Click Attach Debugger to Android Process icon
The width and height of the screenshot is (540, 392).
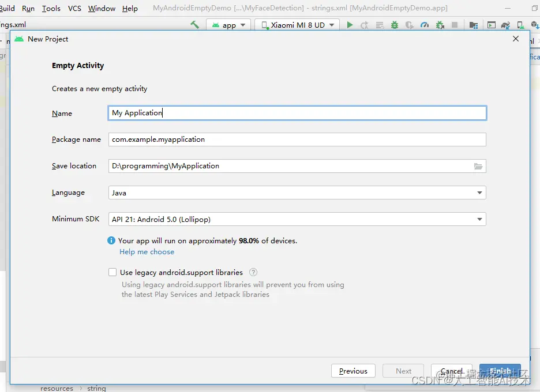pyautogui.click(x=440, y=25)
